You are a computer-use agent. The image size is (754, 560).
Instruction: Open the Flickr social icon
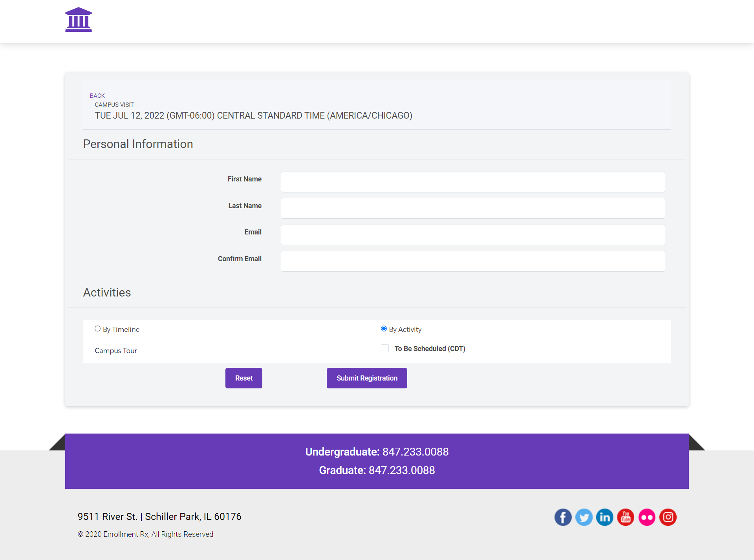coord(647,517)
